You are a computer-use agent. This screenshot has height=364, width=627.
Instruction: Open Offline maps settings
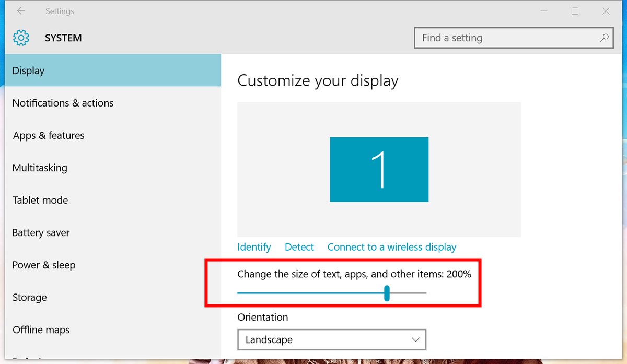[41, 330]
